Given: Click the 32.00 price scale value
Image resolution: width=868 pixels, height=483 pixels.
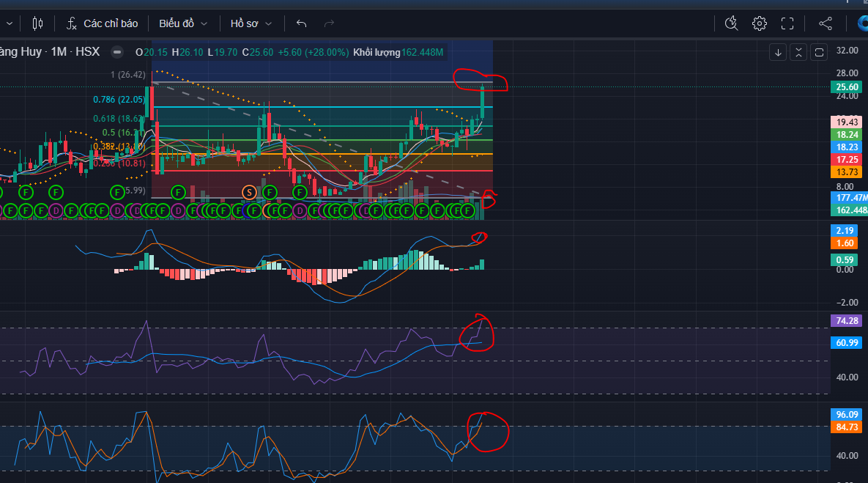Looking at the screenshot, I should 847,51.
